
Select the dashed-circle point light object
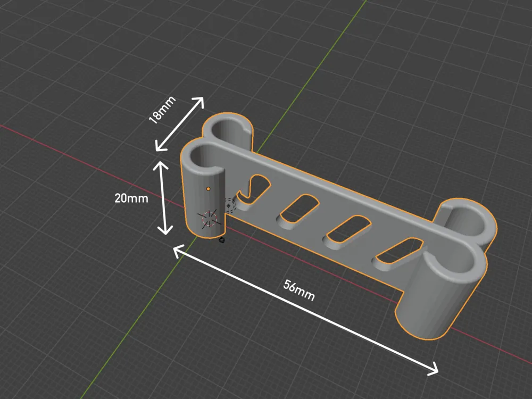click(x=229, y=205)
